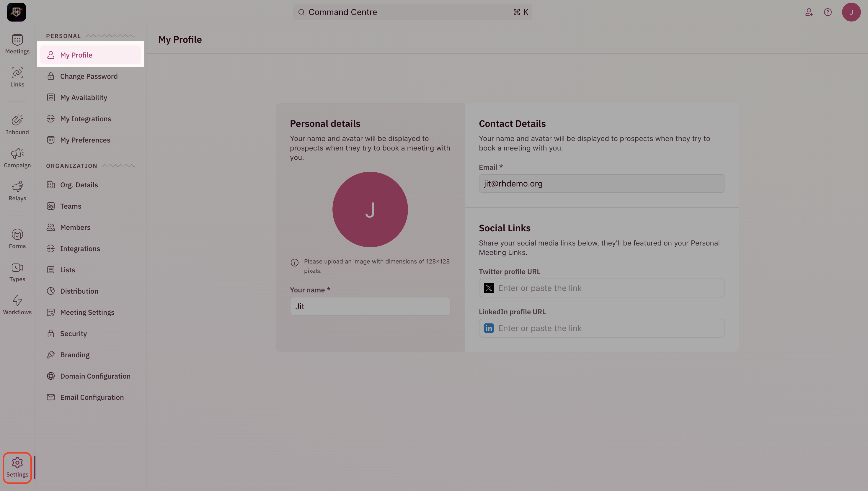The image size is (868, 491).
Task: Click the invite member icon in header
Action: [x=809, y=12]
